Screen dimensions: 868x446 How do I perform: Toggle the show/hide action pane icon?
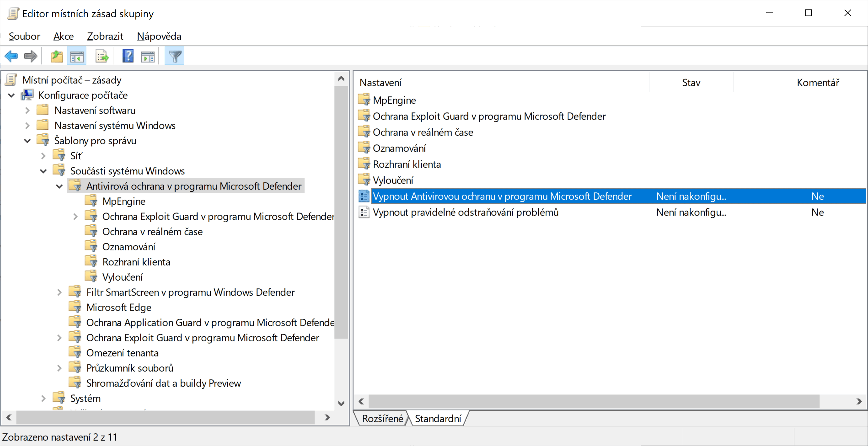point(148,56)
